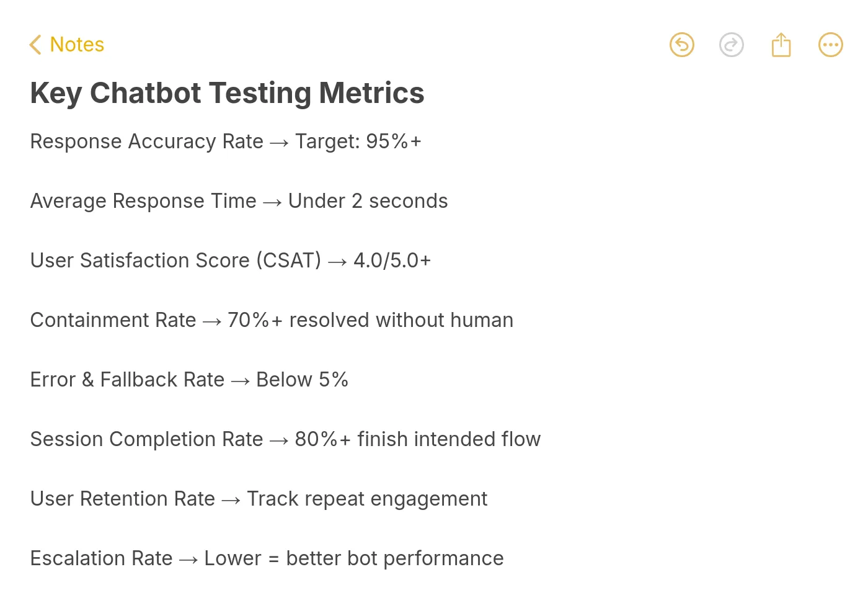Select the 4.0/5.0+ value
The width and height of the screenshot is (868, 608).
(392, 260)
